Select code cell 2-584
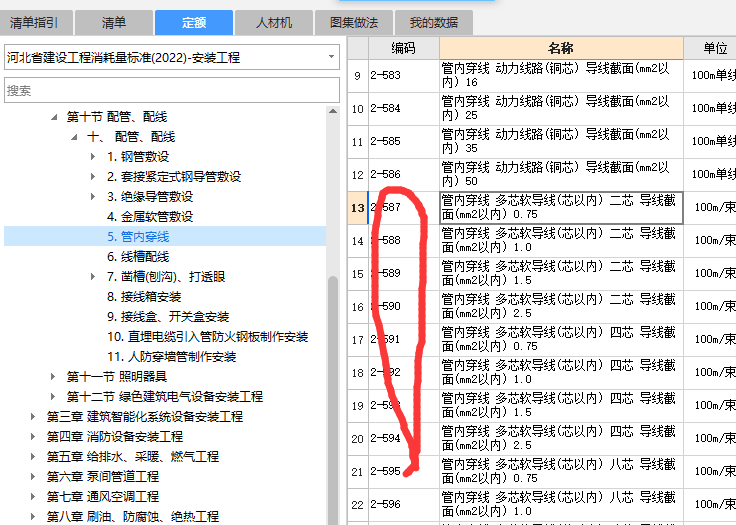Viewport: 736px width, 525px height. coord(404,108)
